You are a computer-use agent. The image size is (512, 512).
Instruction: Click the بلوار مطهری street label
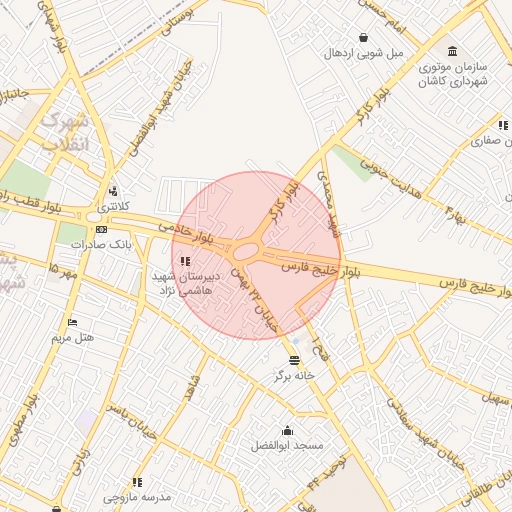(x=22, y=421)
